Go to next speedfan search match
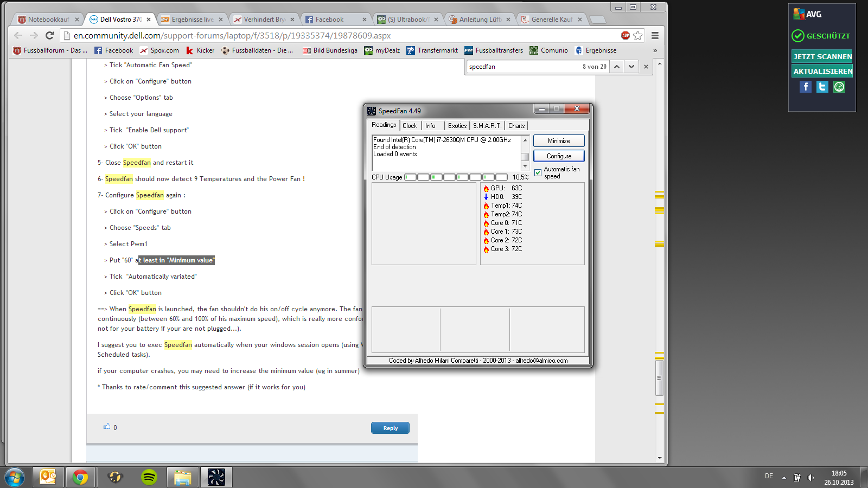The width and height of the screenshot is (868, 488). 631,67
